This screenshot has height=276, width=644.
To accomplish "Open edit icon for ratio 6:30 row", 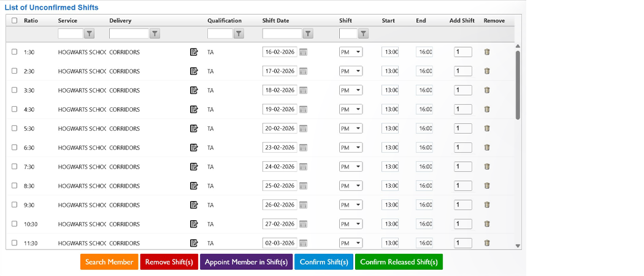I will (x=194, y=147).
